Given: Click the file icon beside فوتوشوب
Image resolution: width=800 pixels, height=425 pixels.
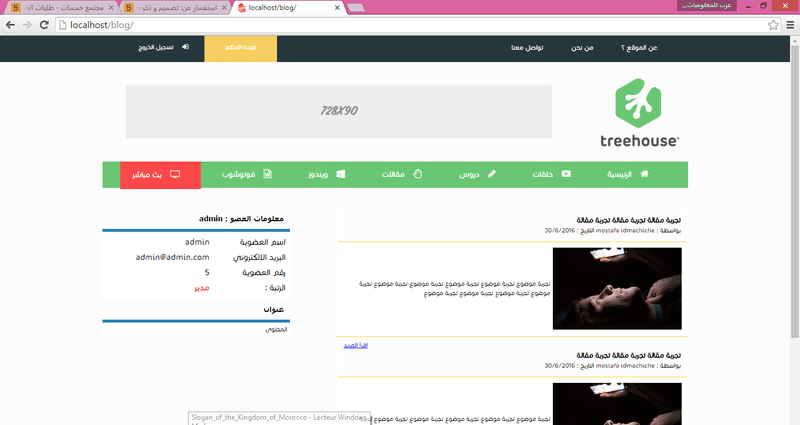Looking at the screenshot, I should tap(267, 174).
